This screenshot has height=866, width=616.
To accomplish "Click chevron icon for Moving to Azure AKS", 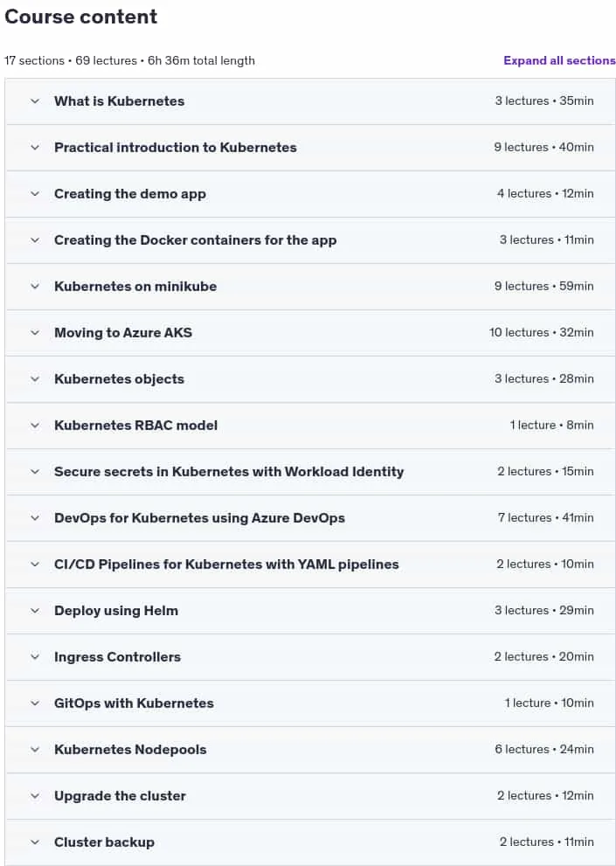I will click(35, 332).
